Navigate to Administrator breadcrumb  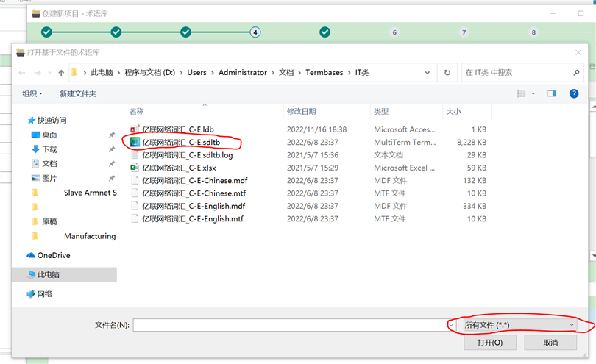[x=243, y=73]
